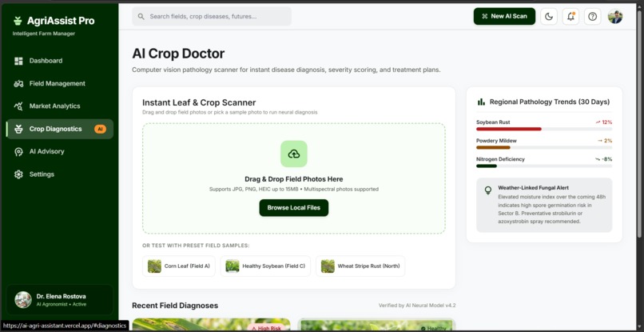Select Crop Diagnostics in sidebar
The width and height of the screenshot is (644, 332).
(60, 129)
